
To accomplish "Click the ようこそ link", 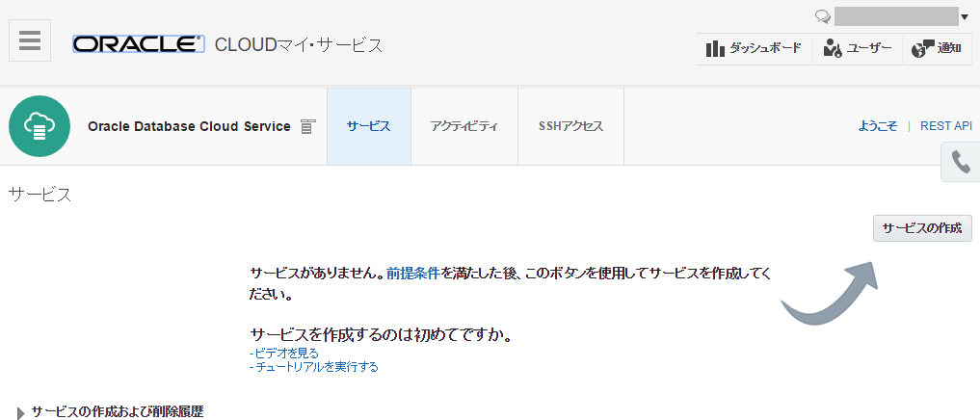I will [878, 126].
